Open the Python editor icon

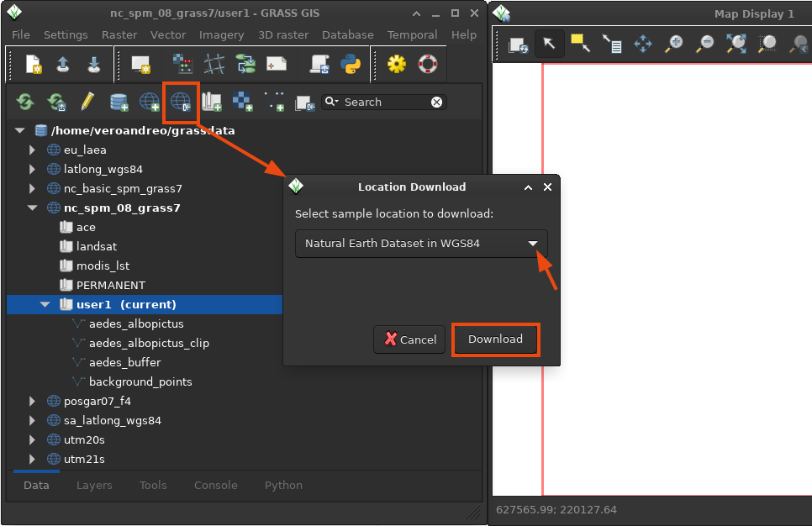(x=351, y=64)
